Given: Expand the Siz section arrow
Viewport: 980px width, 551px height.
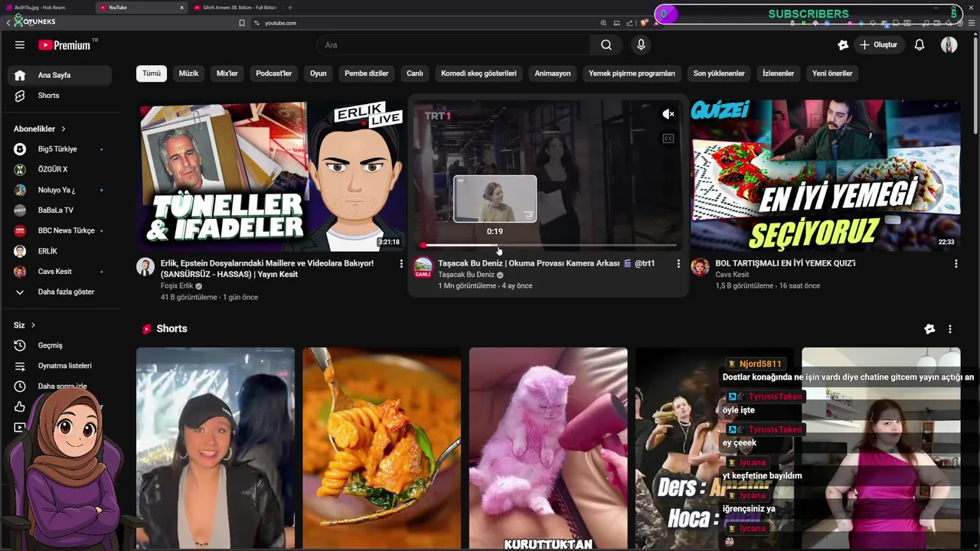Looking at the screenshot, I should click(33, 325).
